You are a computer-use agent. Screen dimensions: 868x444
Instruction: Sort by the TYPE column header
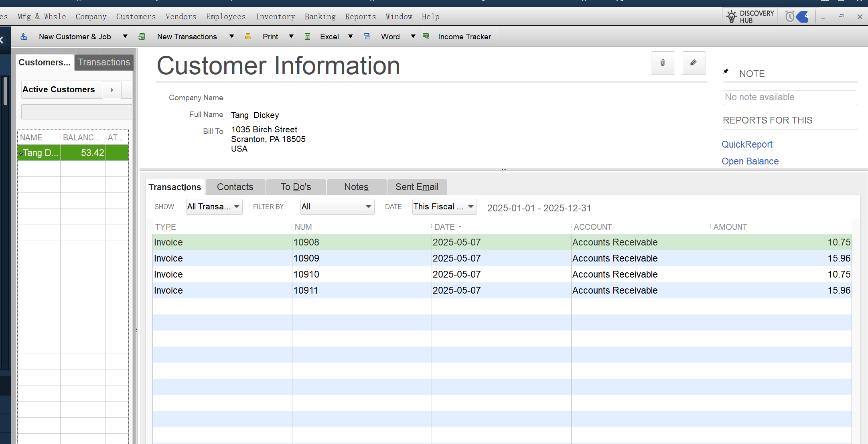point(222,227)
